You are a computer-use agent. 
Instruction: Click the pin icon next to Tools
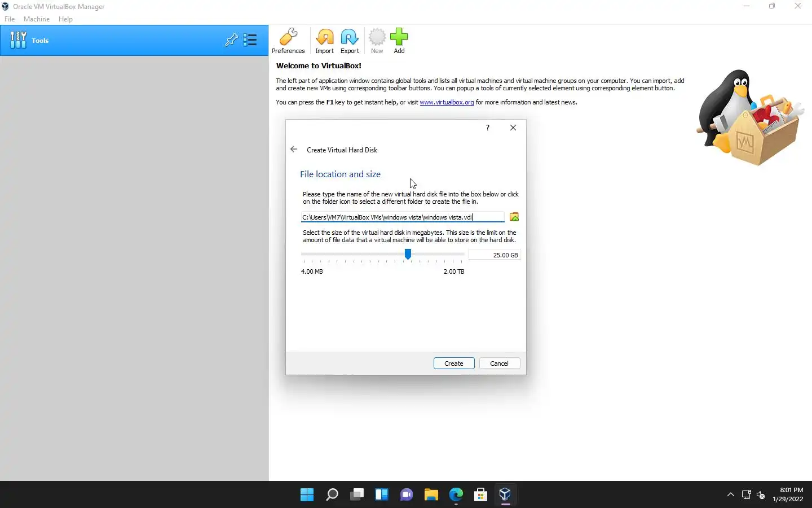click(231, 40)
